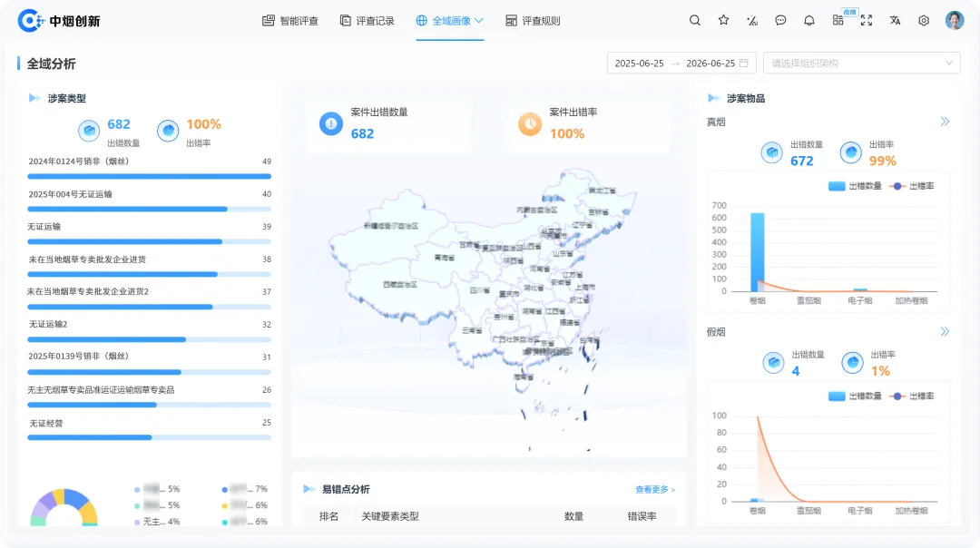Click the 案件出错数量 blue alert icon
980x548 pixels.
tap(331, 123)
